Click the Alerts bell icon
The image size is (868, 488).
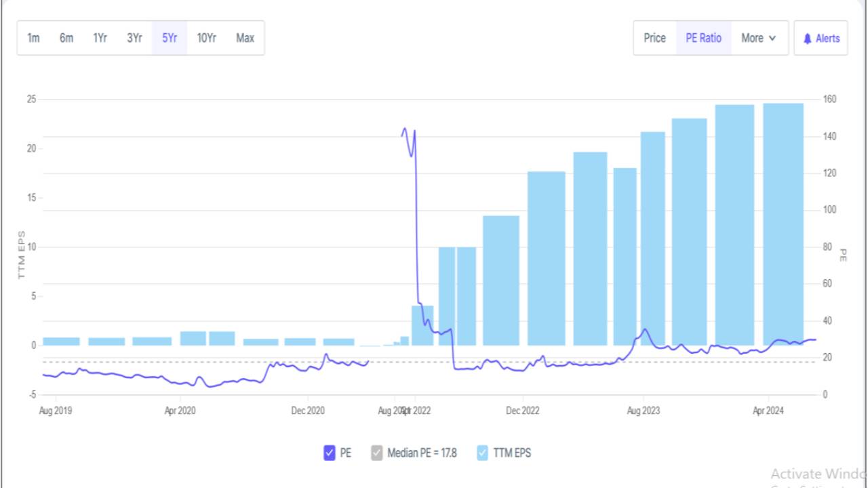[807, 39]
